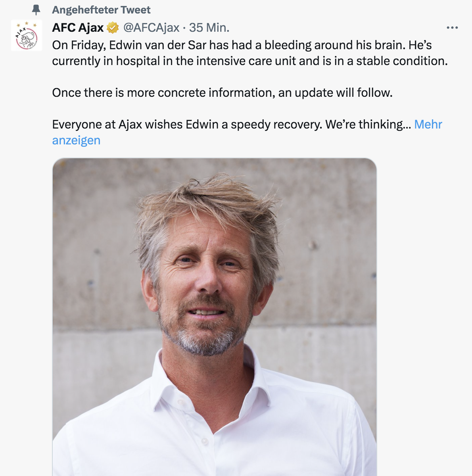Click the @AFCAjax handle
Viewport: 472px width, 476px height.
click(x=151, y=28)
